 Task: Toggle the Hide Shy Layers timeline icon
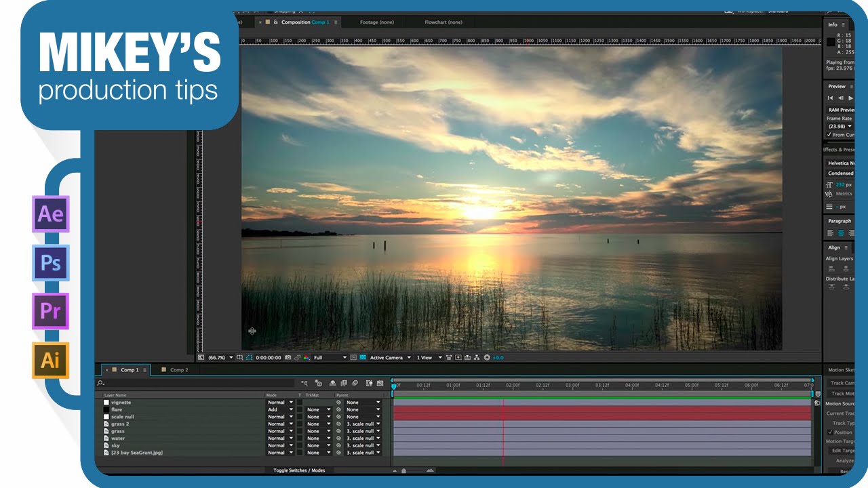pyautogui.click(x=332, y=383)
